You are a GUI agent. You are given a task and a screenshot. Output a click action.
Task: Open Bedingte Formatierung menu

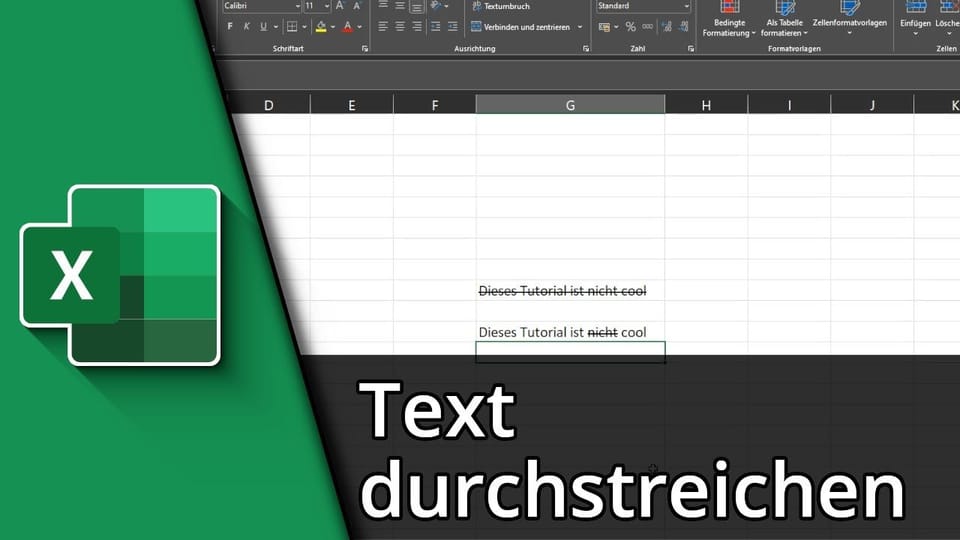(729, 19)
